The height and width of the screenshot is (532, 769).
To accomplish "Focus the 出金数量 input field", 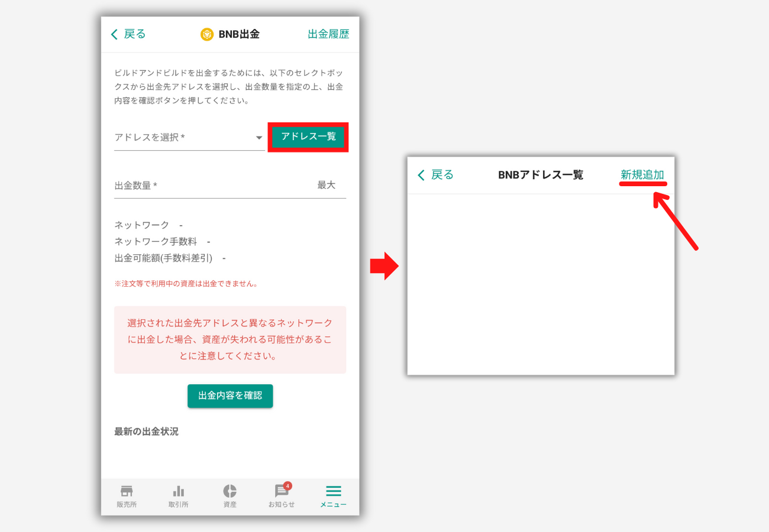I will pyautogui.click(x=207, y=186).
